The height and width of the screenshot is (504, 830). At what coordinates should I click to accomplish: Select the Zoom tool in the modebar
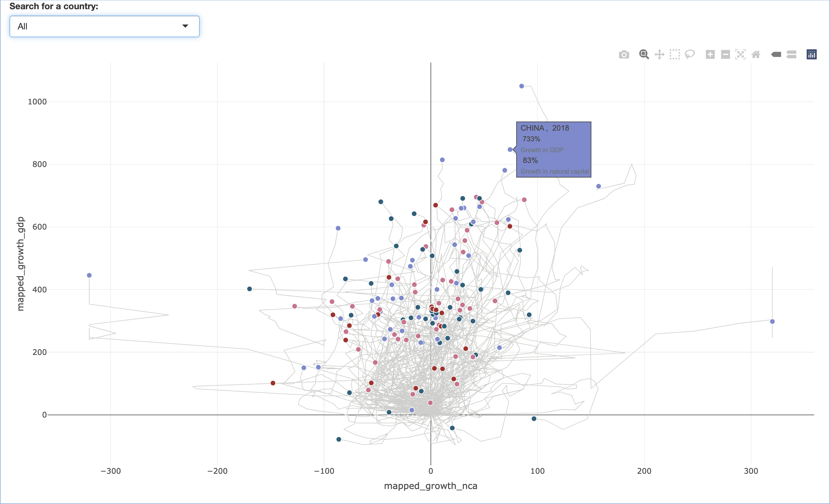click(x=644, y=54)
